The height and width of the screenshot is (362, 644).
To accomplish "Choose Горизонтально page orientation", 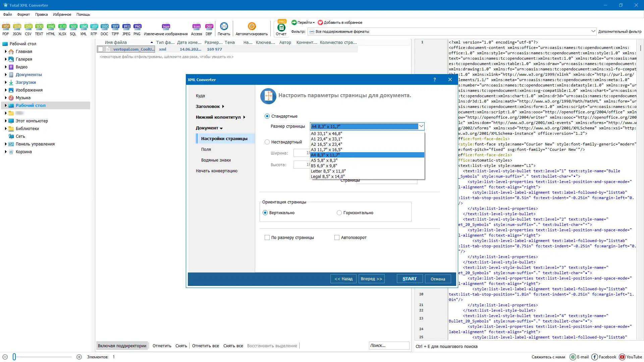I will click(x=339, y=213).
